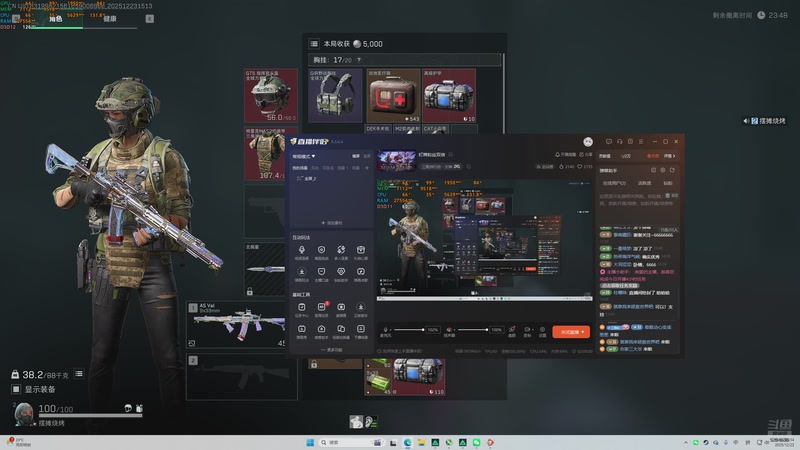800x450 pixels.
Task: Open the list icon beside the raid earnings title
Action: [314, 44]
